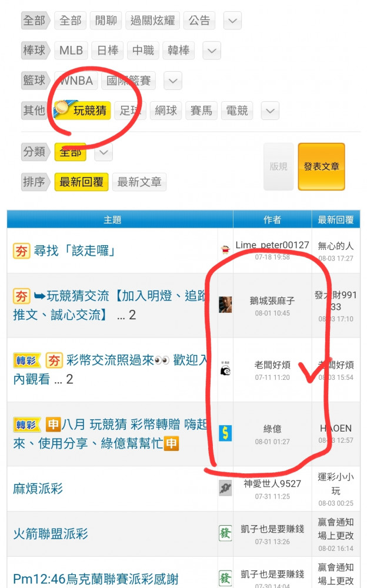
Task: Click the 綠億 dollar-sign avatar icon
Action: click(x=225, y=433)
